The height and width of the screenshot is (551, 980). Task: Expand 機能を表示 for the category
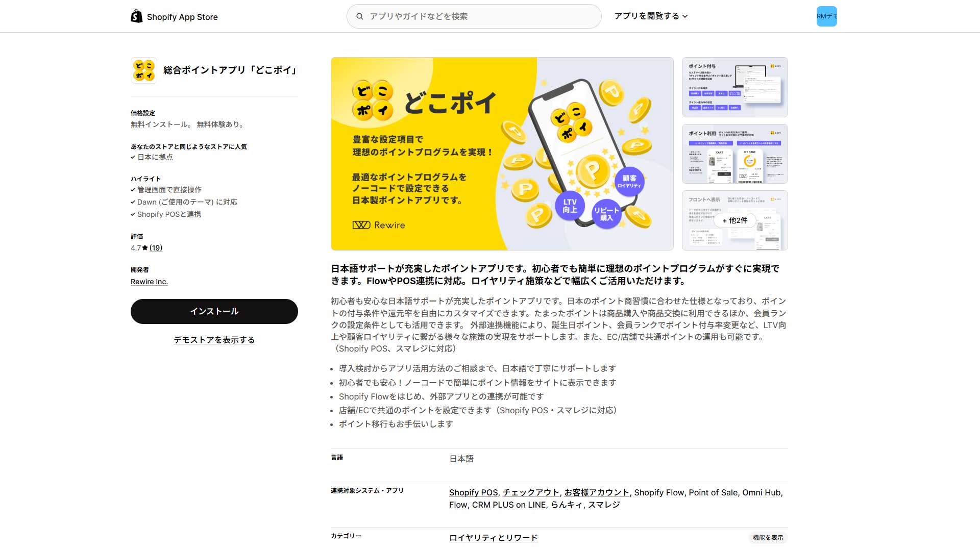(768, 538)
